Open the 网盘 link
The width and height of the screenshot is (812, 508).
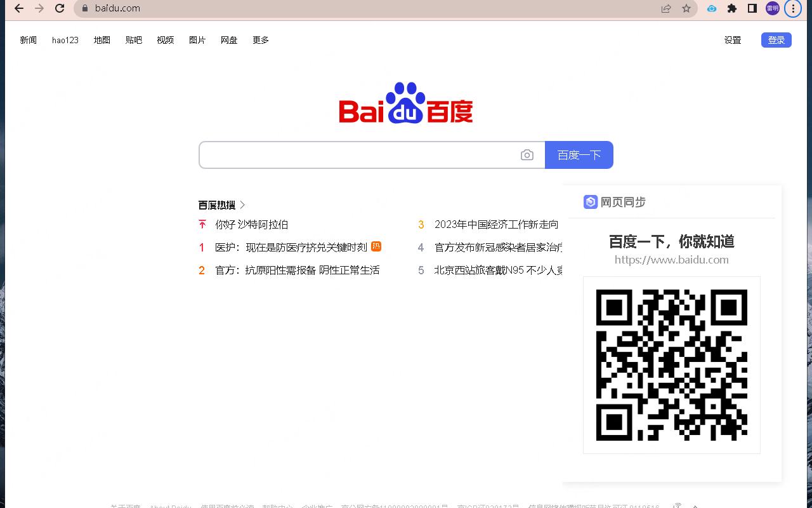[x=229, y=40]
